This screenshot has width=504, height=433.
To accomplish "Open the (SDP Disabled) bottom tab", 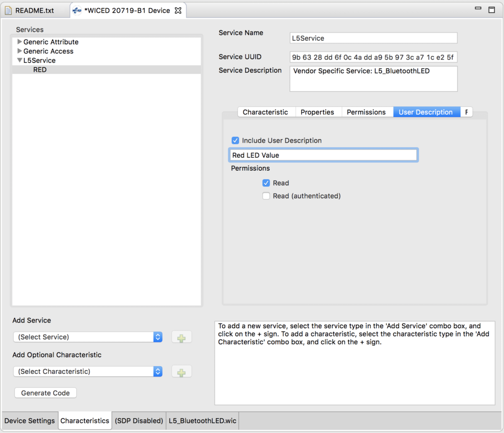I will (x=139, y=421).
